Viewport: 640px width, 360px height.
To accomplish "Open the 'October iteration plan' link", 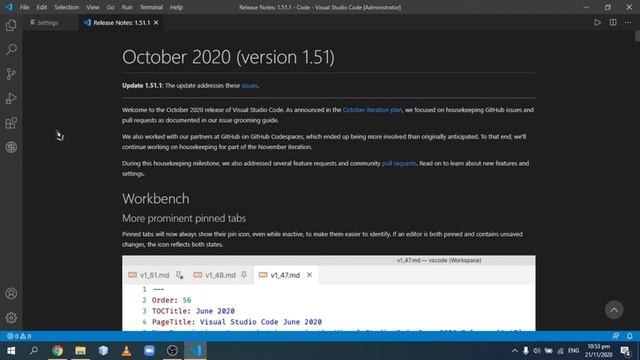I will (372, 110).
